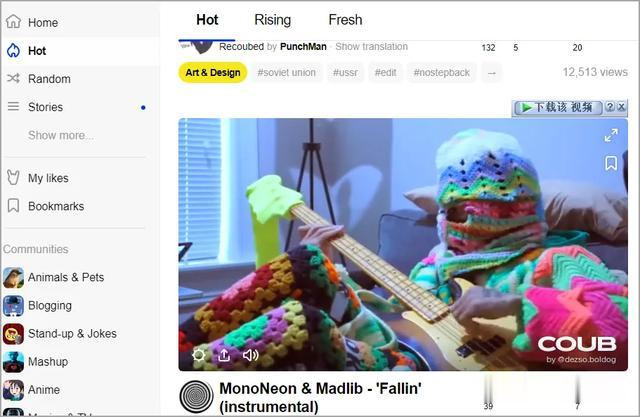The height and width of the screenshot is (417, 640).
Task: Open Stories in the sidebar
Action: point(45,107)
